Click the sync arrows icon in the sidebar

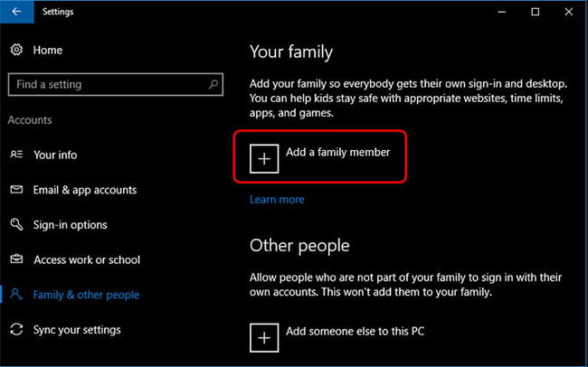coord(16,330)
